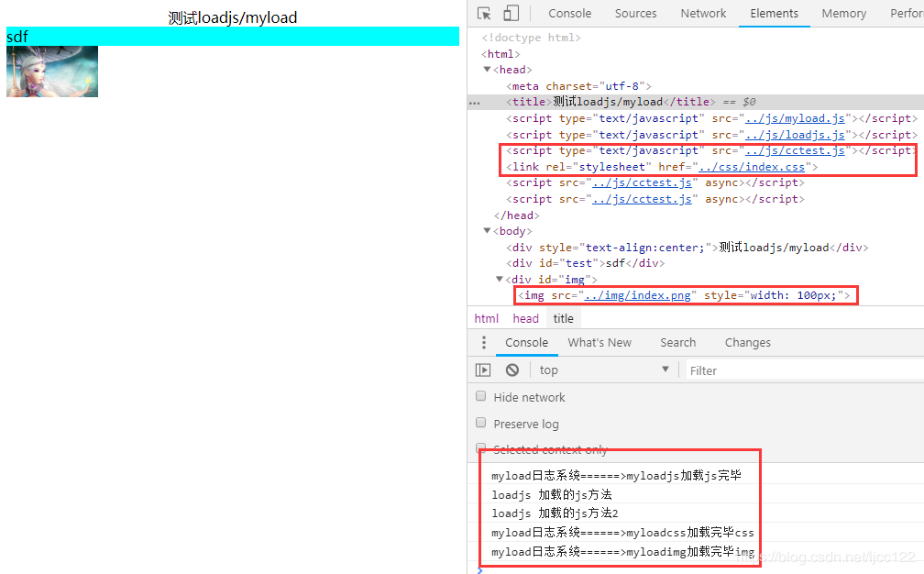This screenshot has width=924, height=574.
Task: Open the customize menu with three dots
Action: [484, 342]
